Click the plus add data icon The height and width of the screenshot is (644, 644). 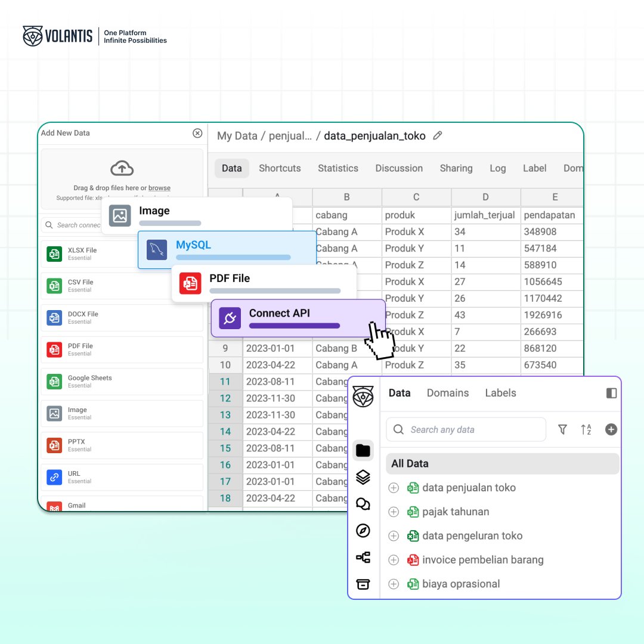(x=611, y=429)
